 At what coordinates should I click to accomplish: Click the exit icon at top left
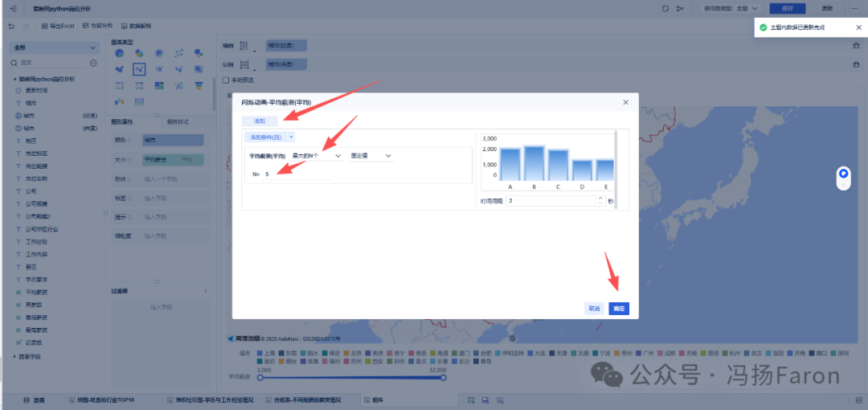pos(14,9)
